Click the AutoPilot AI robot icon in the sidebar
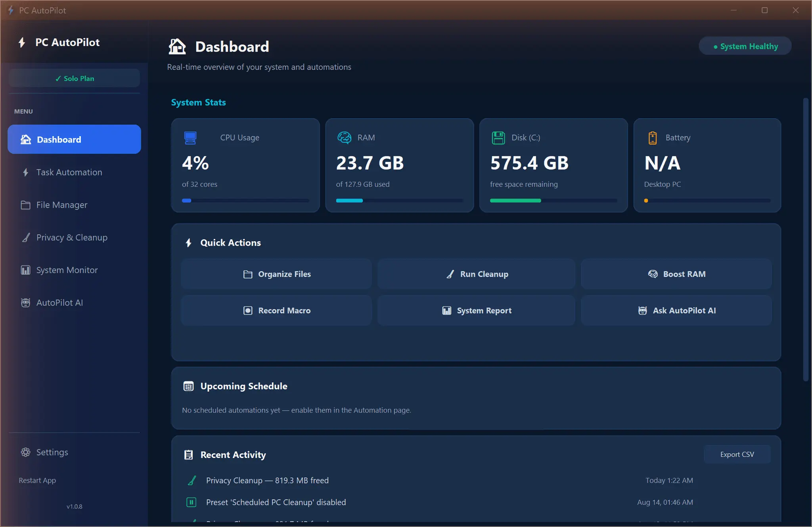Screen dimensions: 812x527 (x=25, y=302)
